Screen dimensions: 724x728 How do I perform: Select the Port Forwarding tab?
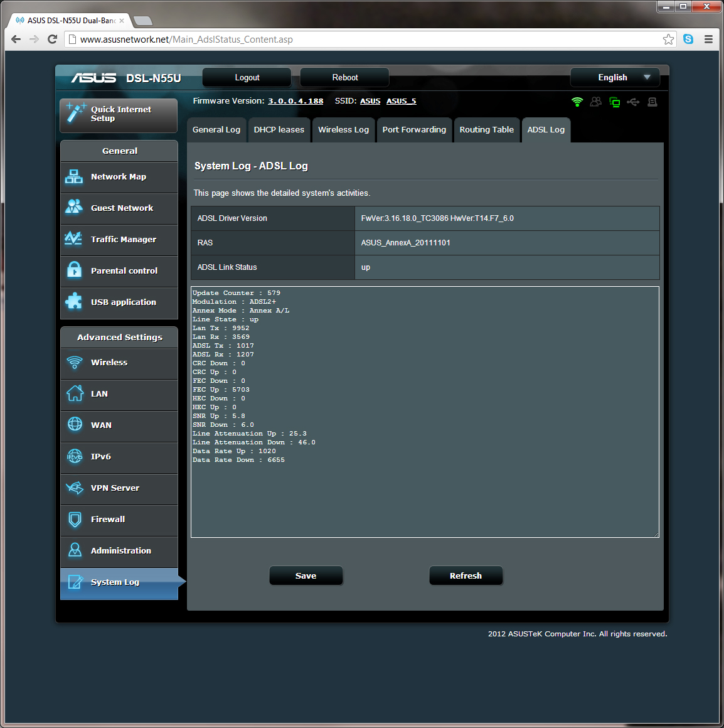point(414,130)
